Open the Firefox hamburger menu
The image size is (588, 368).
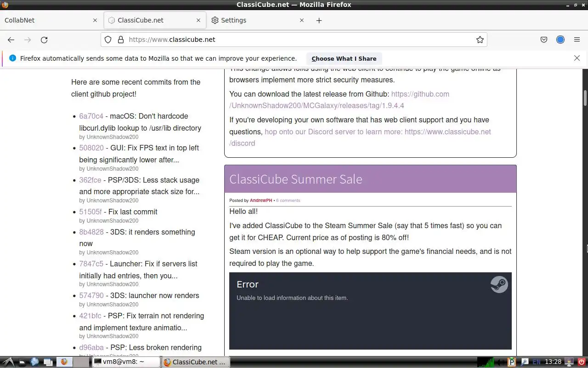(x=577, y=40)
